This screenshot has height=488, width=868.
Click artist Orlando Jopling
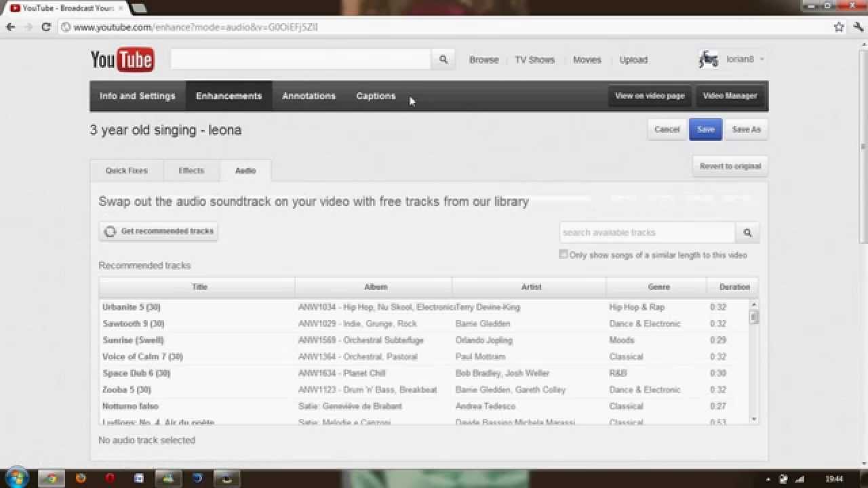pos(484,340)
